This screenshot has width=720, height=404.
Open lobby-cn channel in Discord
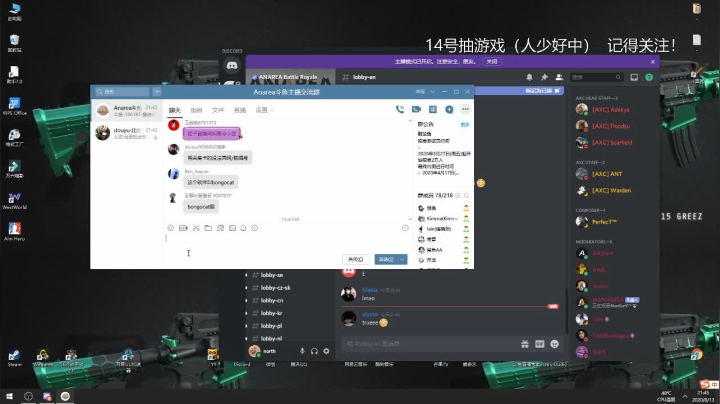point(272,301)
